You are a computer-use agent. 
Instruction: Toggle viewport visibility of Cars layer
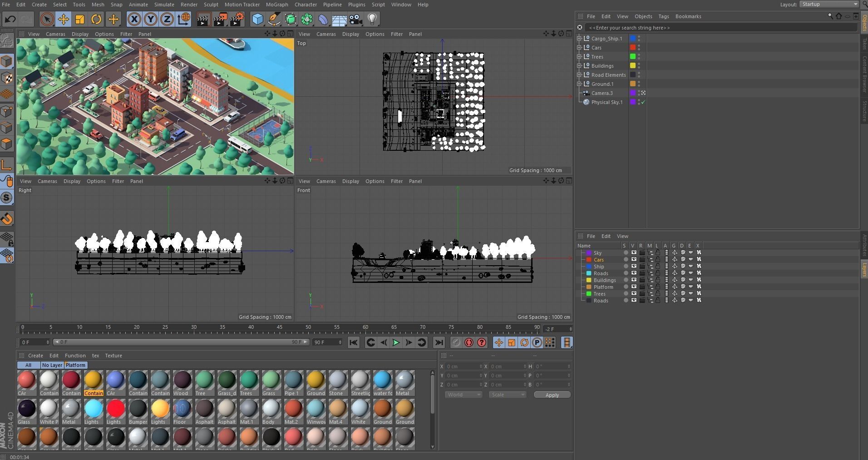click(634, 260)
